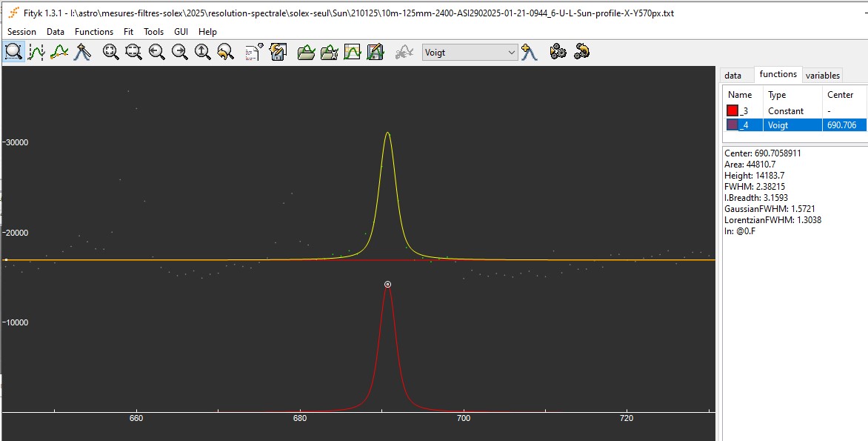Click the auto-add peak icon
Viewport: 868px width, 441px height.
coord(529,52)
